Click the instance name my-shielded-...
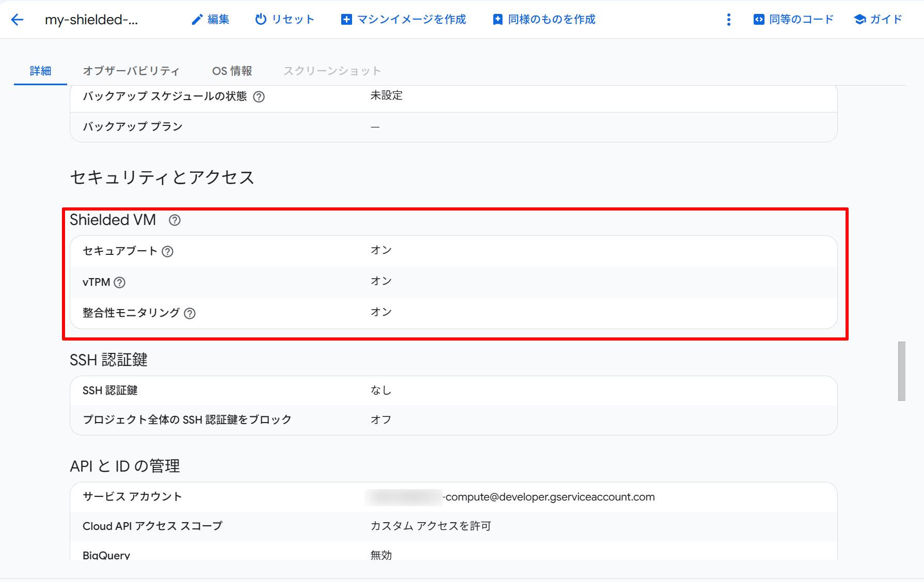Screen dimensions: 924x582 click(x=91, y=20)
